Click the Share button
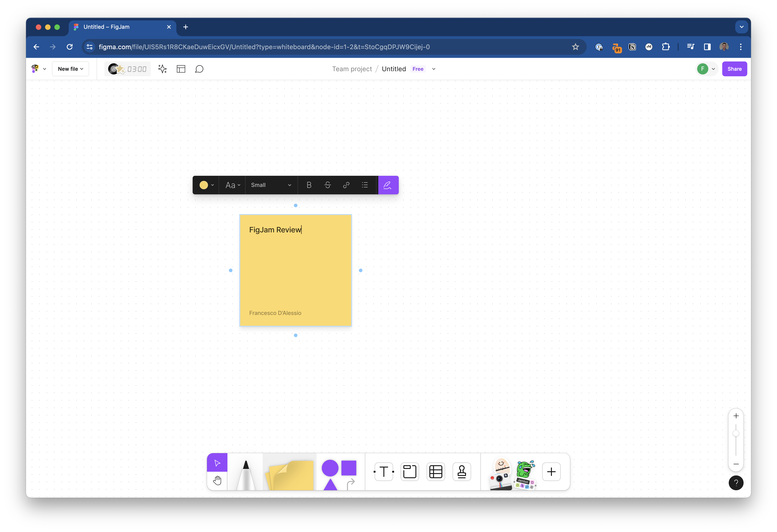The width and height of the screenshot is (777, 532). 734,69
